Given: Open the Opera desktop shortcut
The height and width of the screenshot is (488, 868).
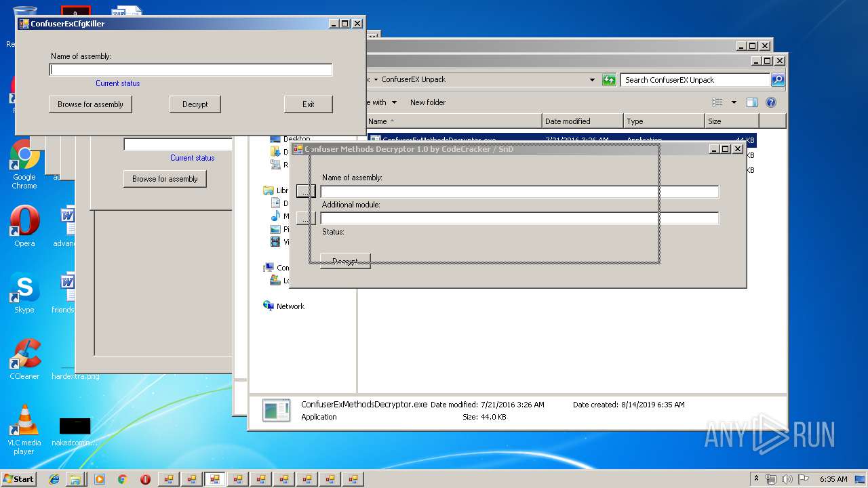Looking at the screenshot, I should point(24,227).
